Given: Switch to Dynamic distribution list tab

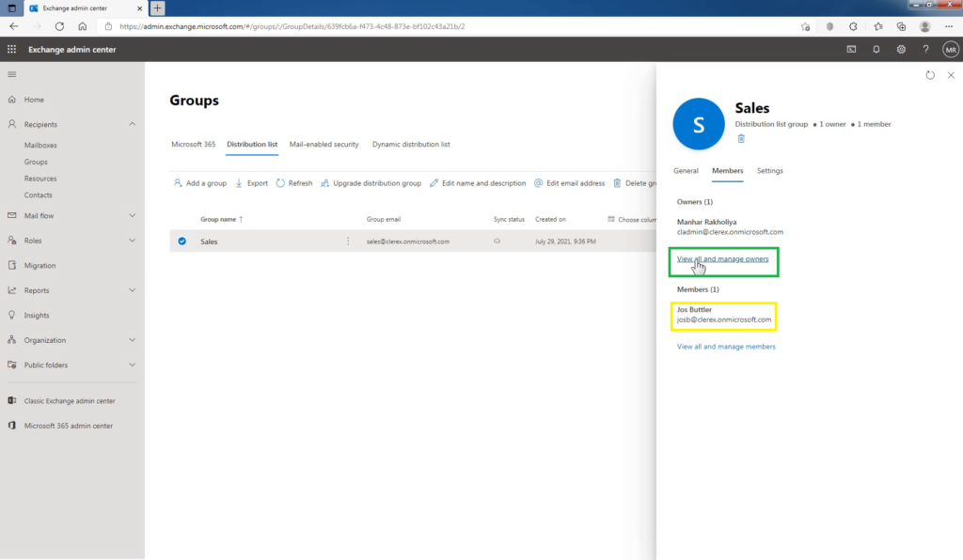Looking at the screenshot, I should (411, 144).
